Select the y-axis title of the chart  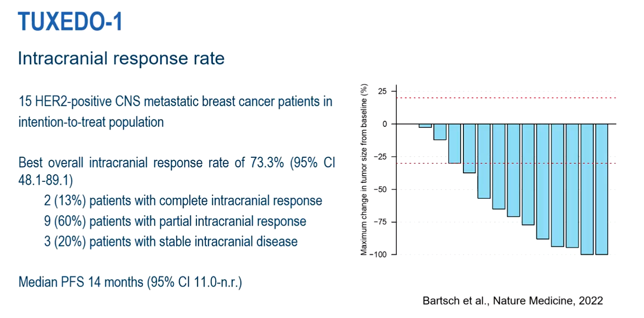pyautogui.click(x=364, y=169)
